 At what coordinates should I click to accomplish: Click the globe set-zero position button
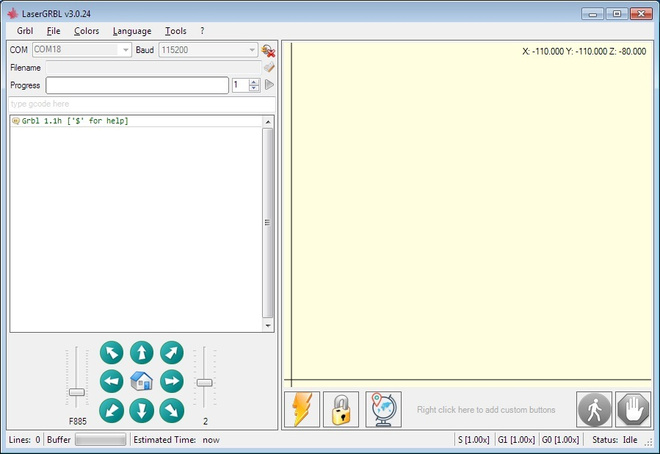click(383, 409)
